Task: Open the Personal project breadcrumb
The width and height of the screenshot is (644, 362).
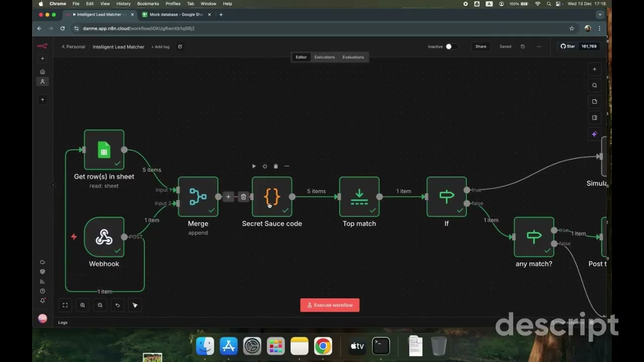Action: (x=73, y=47)
